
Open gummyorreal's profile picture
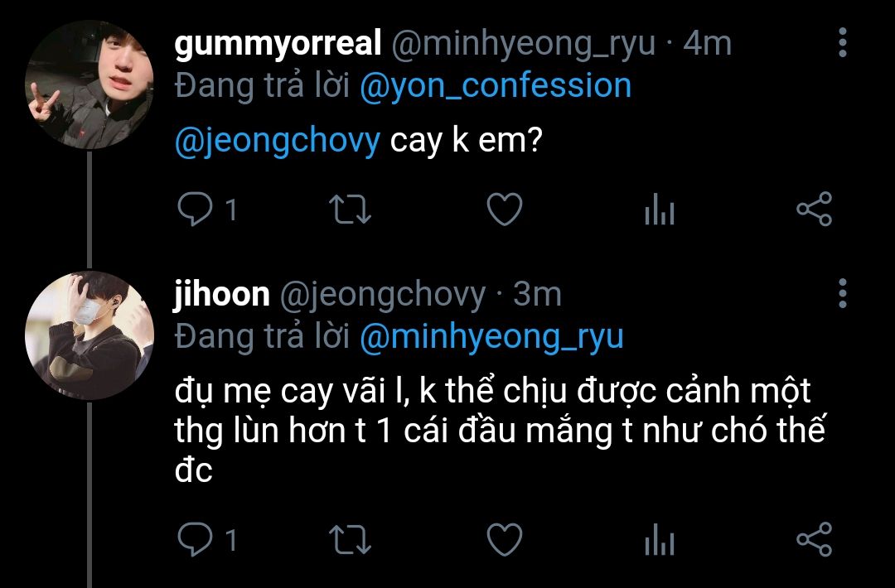point(89,85)
